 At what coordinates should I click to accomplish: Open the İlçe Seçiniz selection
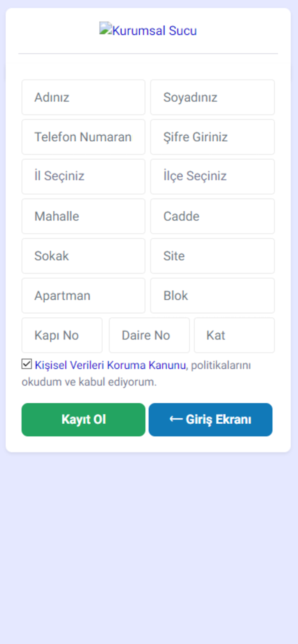(212, 176)
